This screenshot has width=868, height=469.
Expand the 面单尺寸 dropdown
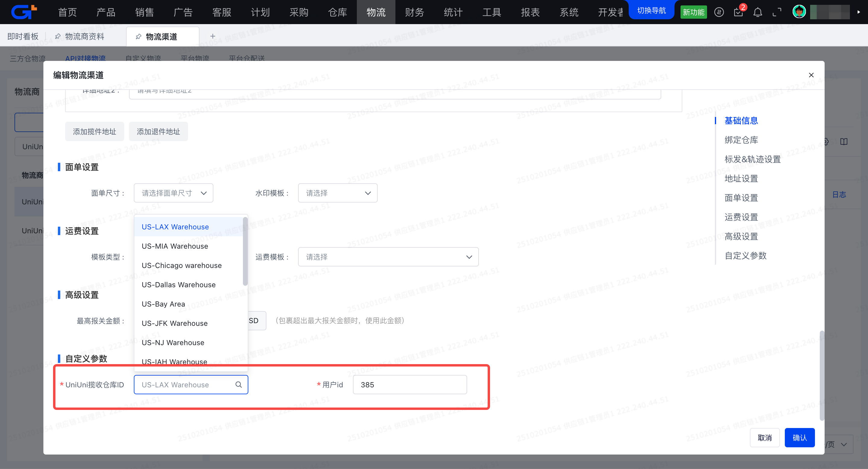tap(173, 193)
